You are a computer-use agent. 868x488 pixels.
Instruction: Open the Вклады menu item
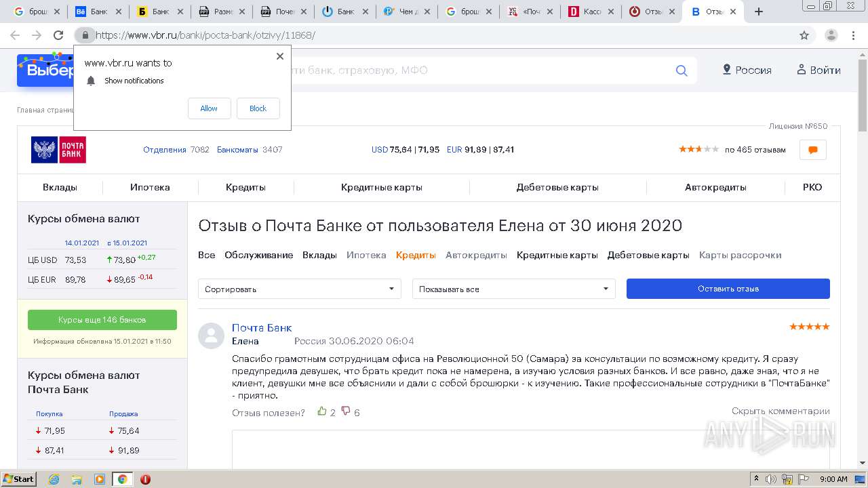pyautogui.click(x=60, y=187)
